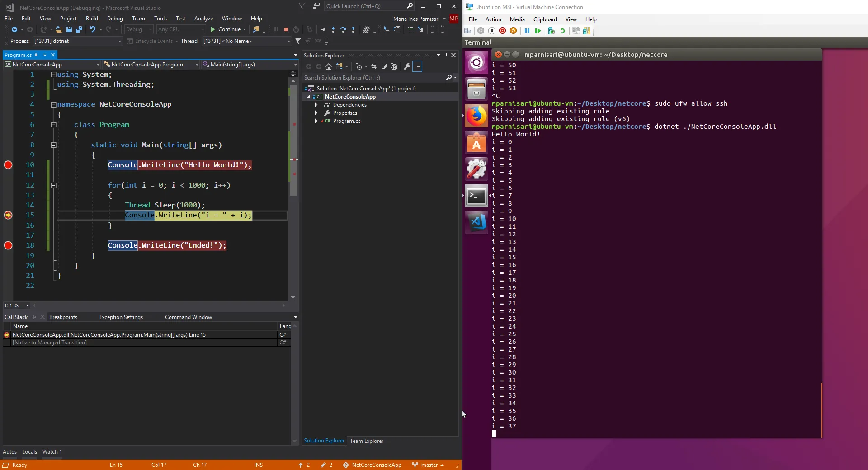Open Ubuntu Software from the launcher
868x470 pixels.
pyautogui.click(x=476, y=143)
